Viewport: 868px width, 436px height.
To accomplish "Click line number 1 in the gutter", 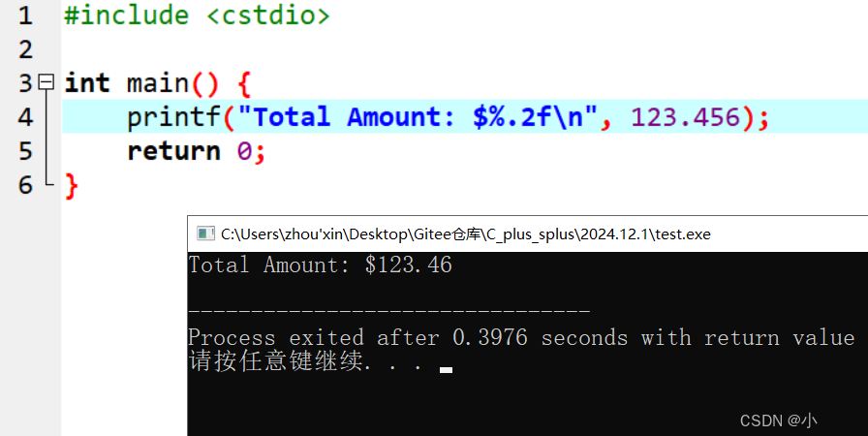I will pyautogui.click(x=25, y=16).
